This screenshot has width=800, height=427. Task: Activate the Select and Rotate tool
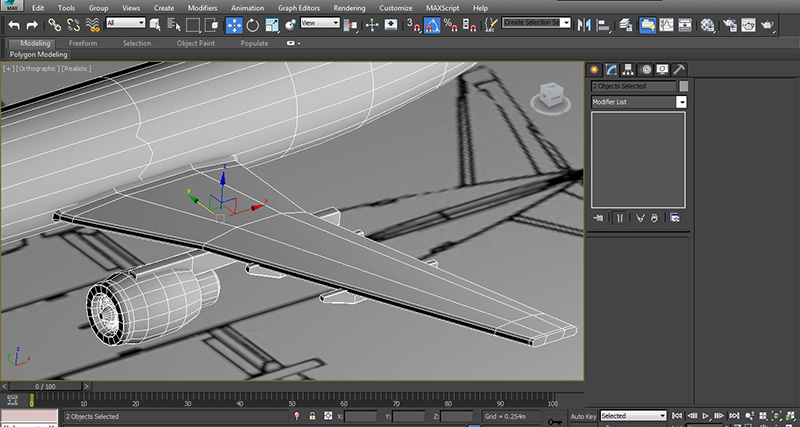(253, 24)
